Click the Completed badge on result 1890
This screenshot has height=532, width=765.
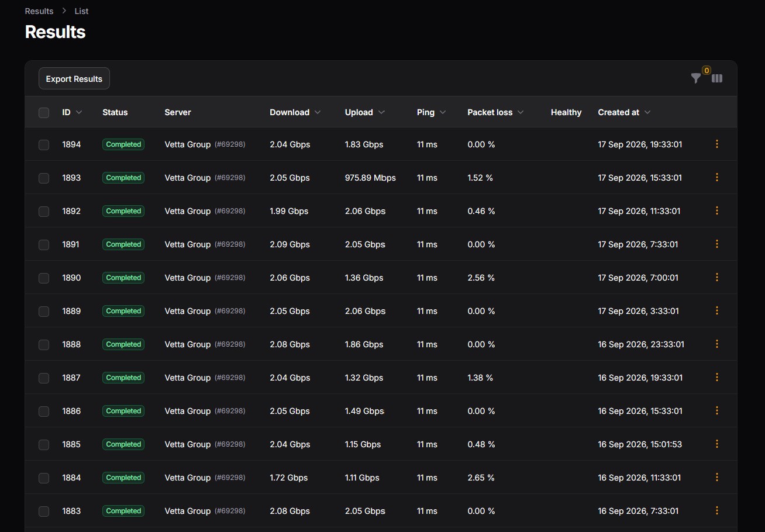tap(123, 278)
